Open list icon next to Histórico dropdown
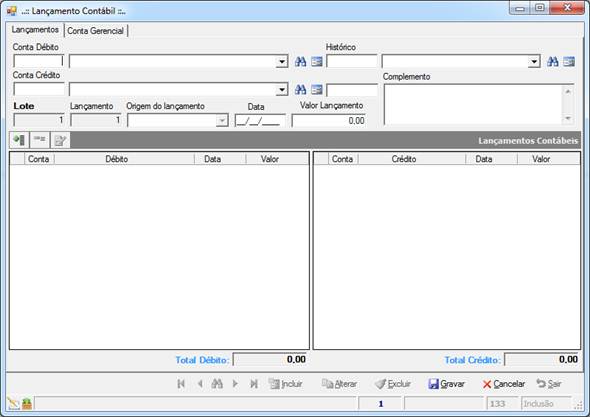This screenshot has width=590, height=417. point(569,62)
